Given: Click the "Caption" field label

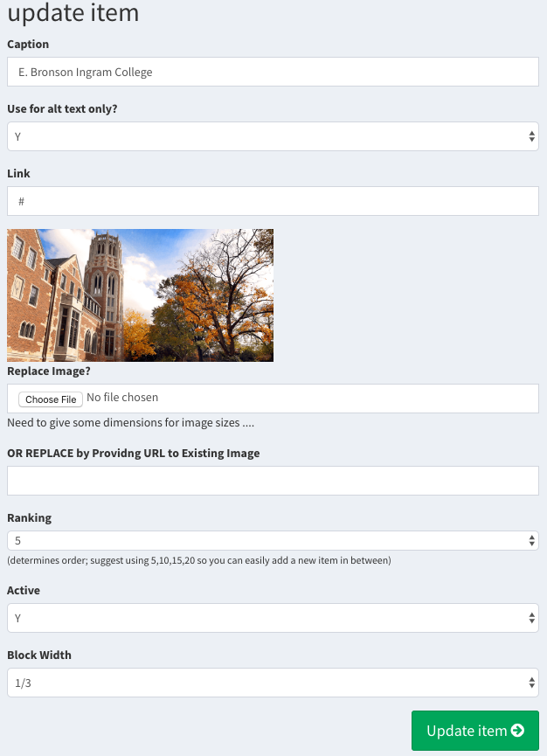Looking at the screenshot, I should (28, 44).
